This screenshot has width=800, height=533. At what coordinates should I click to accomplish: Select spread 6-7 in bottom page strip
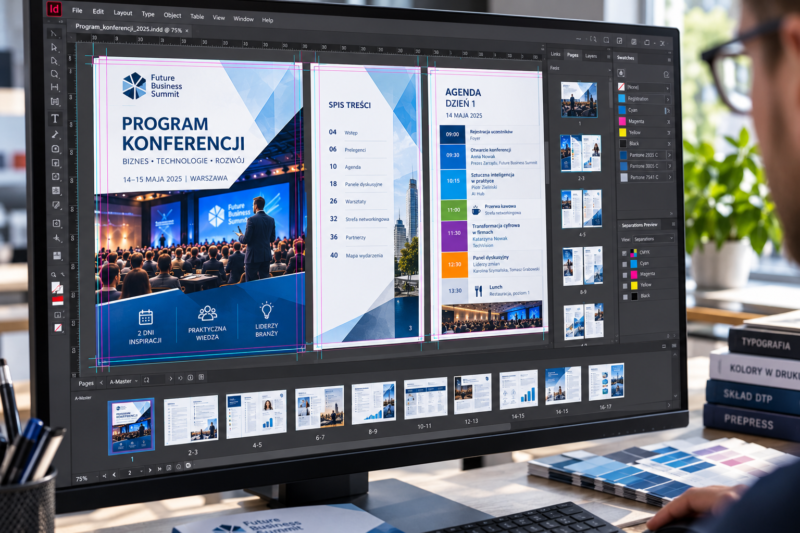(x=320, y=407)
